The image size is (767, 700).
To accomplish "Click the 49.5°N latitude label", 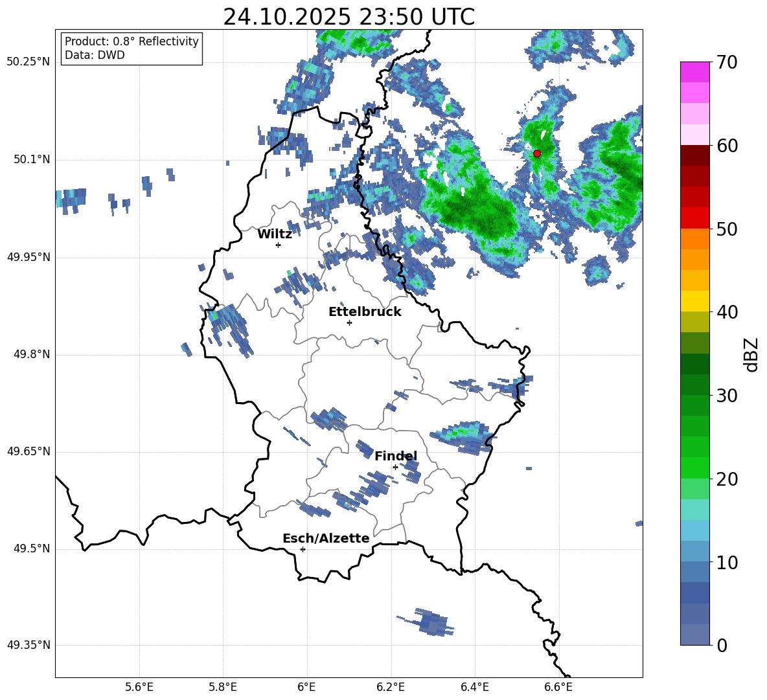I will pyautogui.click(x=32, y=548).
